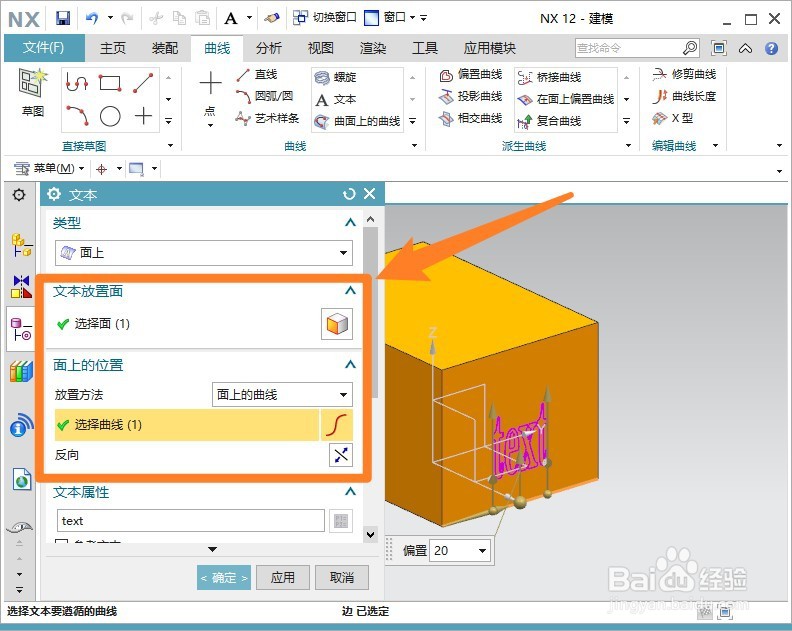
Task: Click the Switch Window (切换窗口) button
Action: pos(325,18)
